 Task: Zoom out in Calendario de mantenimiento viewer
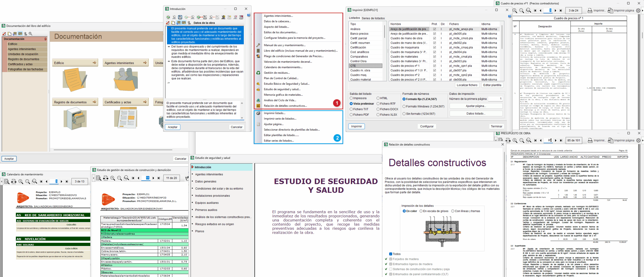pyautogui.click(x=28, y=181)
